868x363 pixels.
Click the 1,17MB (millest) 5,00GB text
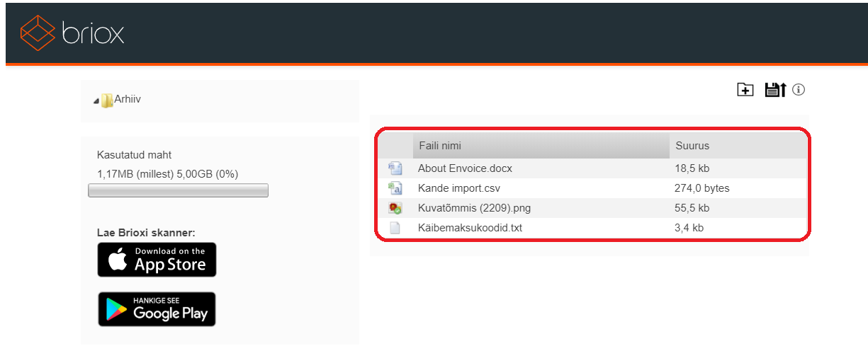pyautogui.click(x=167, y=173)
